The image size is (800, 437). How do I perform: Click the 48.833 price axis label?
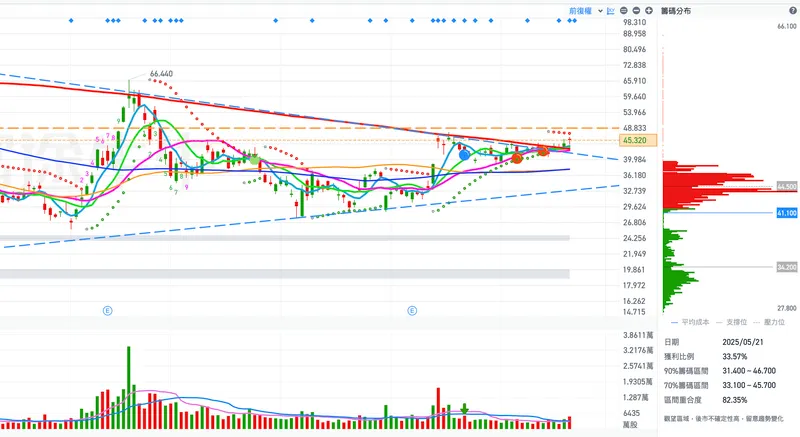(635, 128)
